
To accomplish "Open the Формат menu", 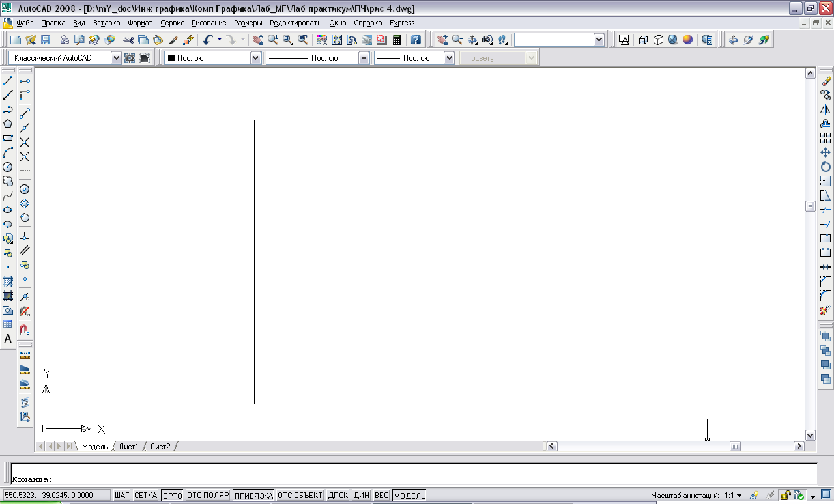I will 140,23.
